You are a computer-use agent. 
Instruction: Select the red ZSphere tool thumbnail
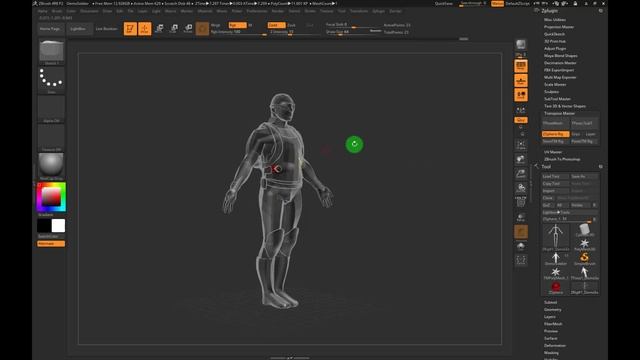click(556, 287)
